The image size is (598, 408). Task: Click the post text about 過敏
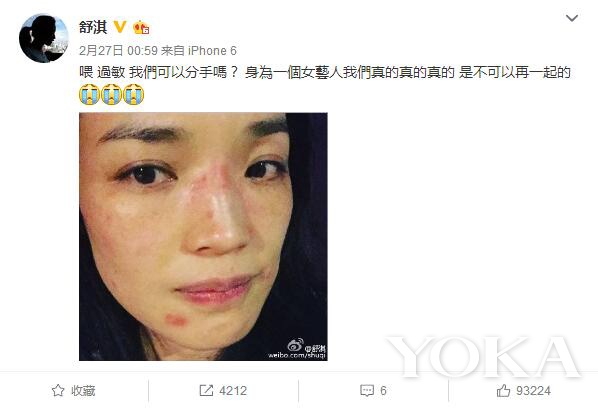tap(325, 72)
